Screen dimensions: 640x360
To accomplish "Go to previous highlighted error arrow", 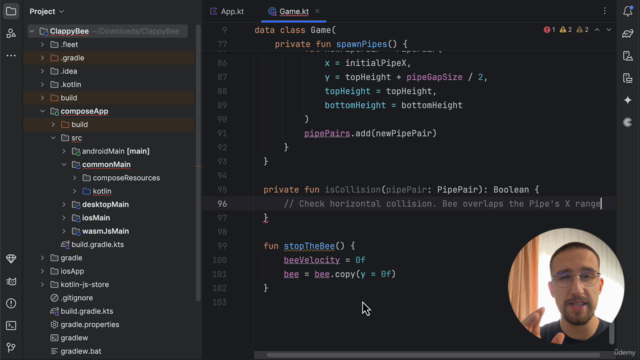I will pyautogui.click(x=597, y=30).
